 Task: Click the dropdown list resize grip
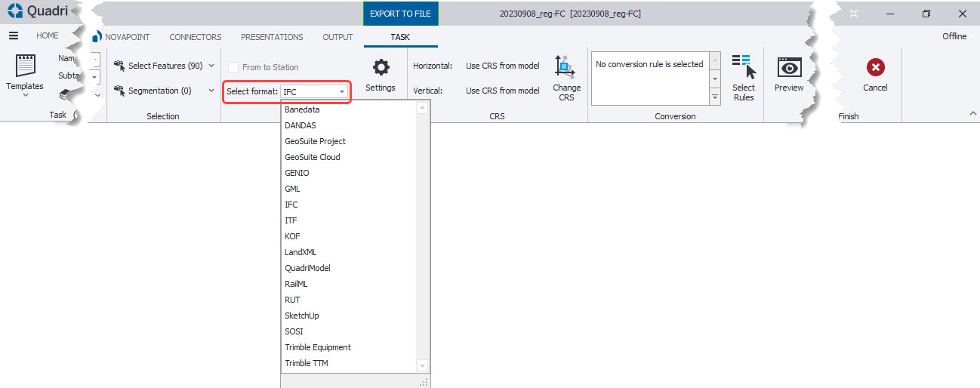[x=424, y=382]
